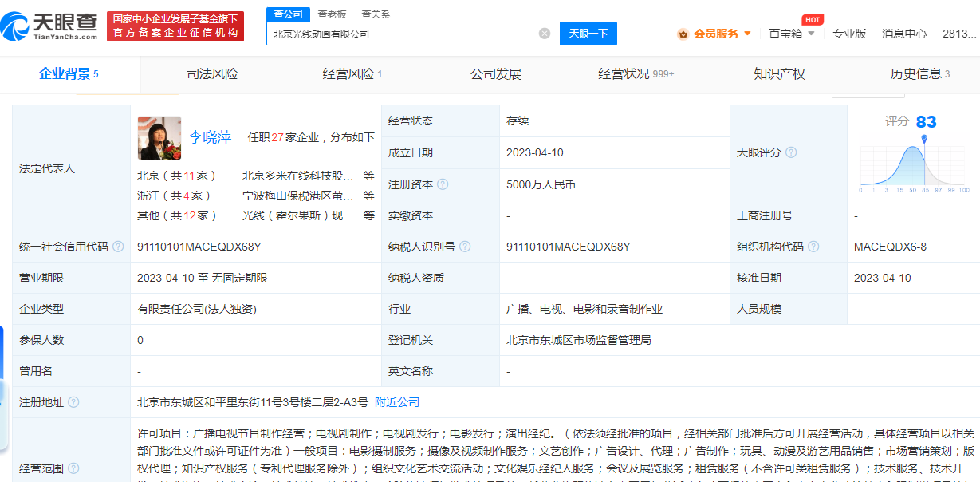The width and height of the screenshot is (980, 482).
Task: Switch to the 查老板 search tab
Action: pos(332,14)
